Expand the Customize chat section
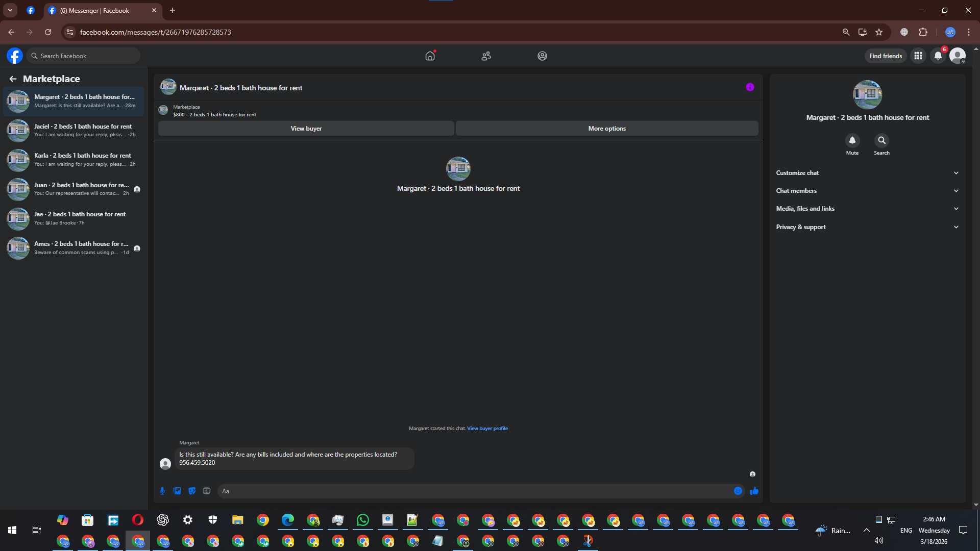The width and height of the screenshot is (980, 551). (867, 173)
